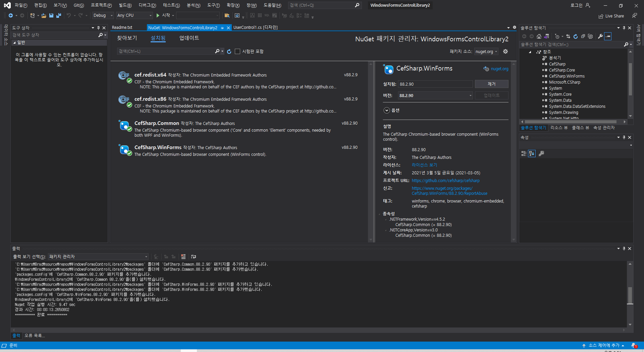Click the green start debugging play icon
This screenshot has width=644, height=352.
tap(158, 15)
